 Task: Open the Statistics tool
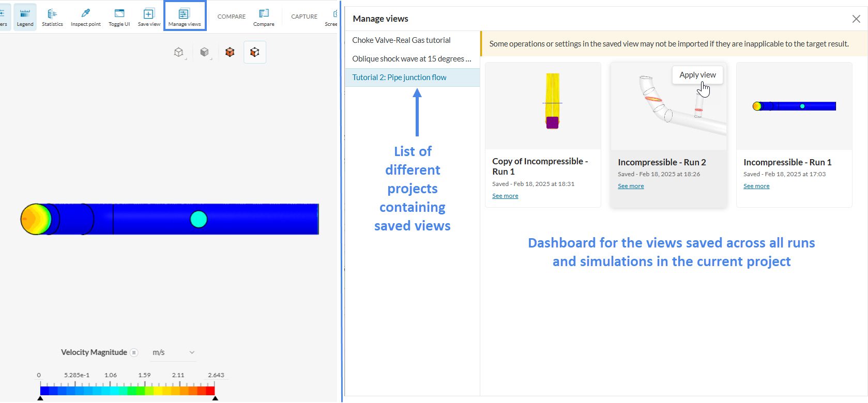tap(52, 17)
